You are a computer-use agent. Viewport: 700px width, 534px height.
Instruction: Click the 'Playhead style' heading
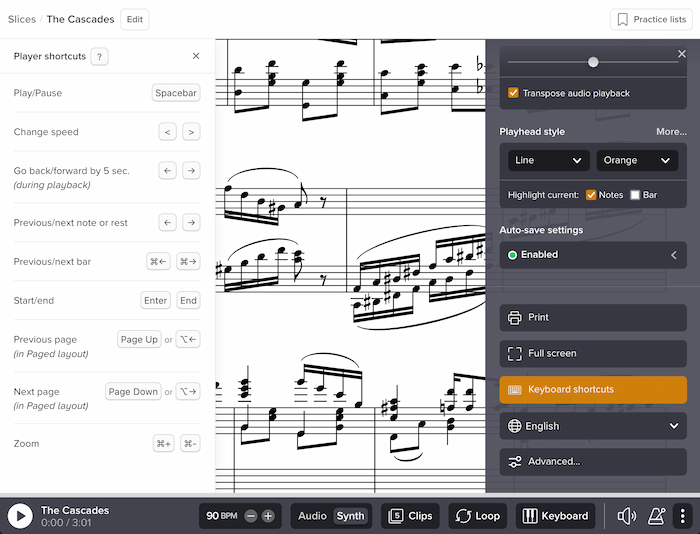click(532, 132)
